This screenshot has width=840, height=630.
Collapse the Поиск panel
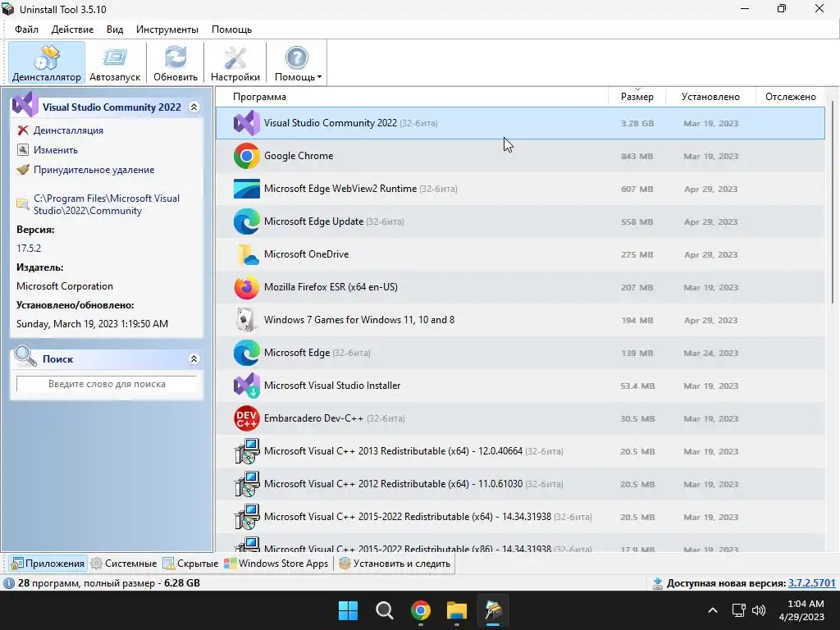click(194, 359)
